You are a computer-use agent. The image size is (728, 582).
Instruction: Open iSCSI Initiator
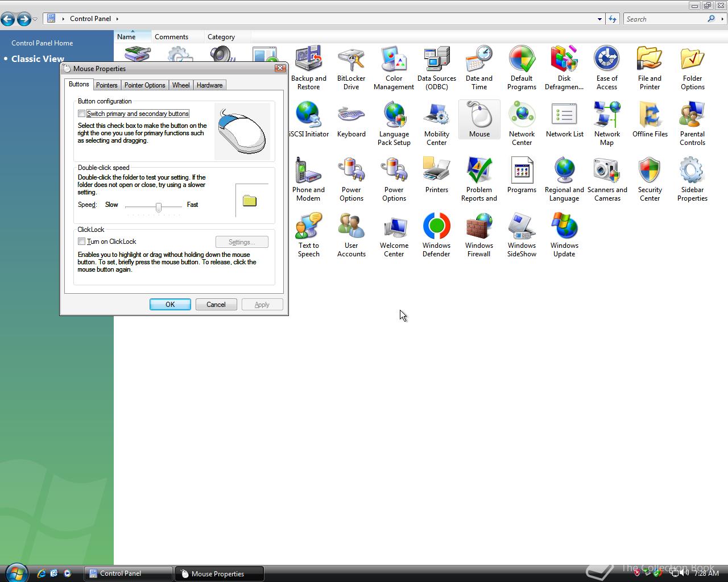(x=308, y=119)
